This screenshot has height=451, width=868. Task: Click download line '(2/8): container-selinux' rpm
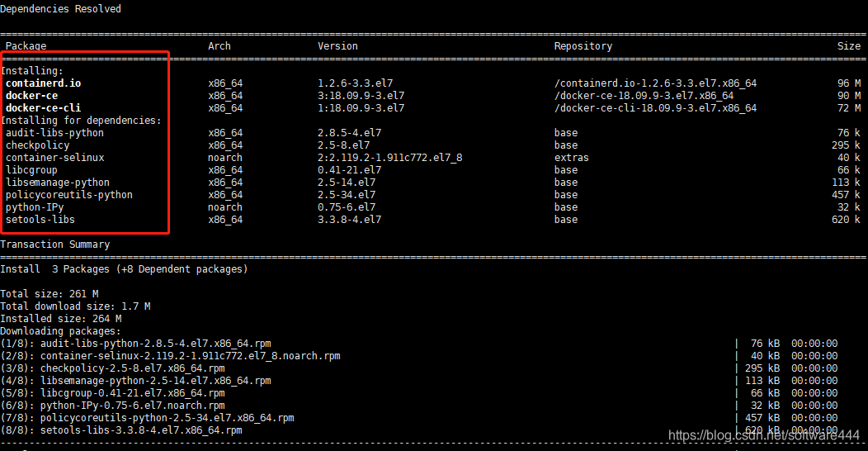click(x=171, y=356)
